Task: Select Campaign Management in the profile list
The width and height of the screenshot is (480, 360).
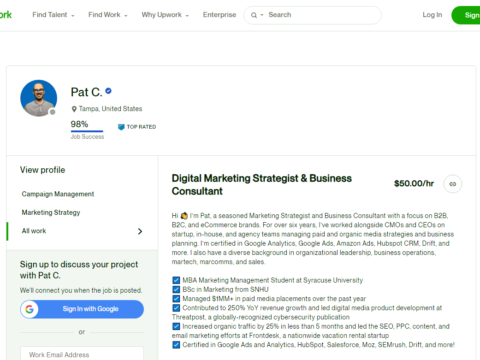Action: click(x=58, y=194)
